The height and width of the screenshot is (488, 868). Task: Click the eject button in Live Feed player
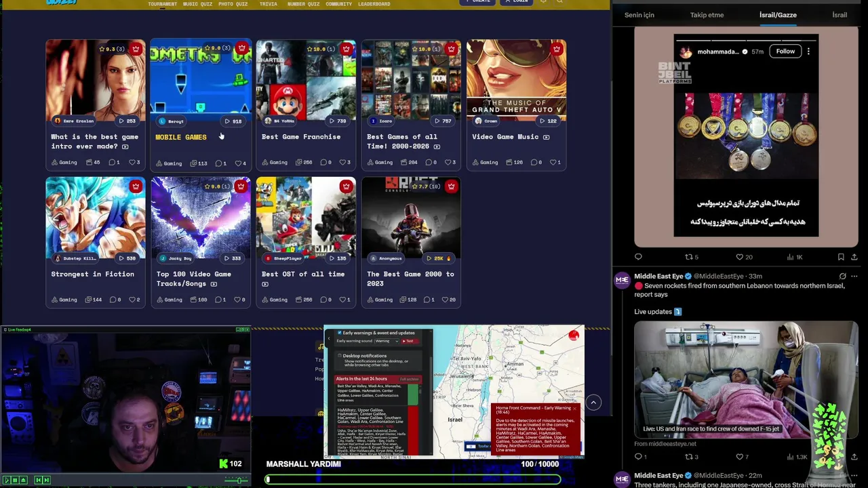(x=23, y=480)
